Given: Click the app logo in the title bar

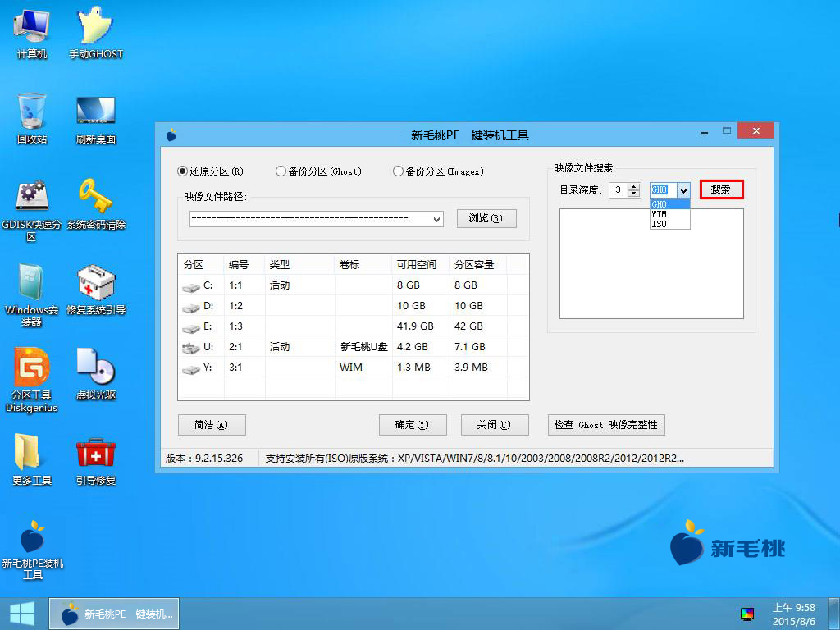Looking at the screenshot, I should pos(171,135).
